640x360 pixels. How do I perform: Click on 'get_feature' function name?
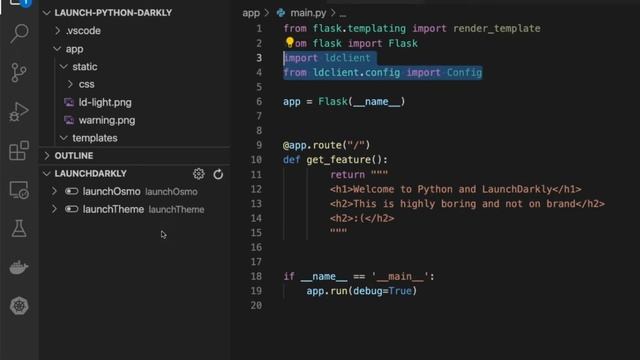(x=338, y=160)
